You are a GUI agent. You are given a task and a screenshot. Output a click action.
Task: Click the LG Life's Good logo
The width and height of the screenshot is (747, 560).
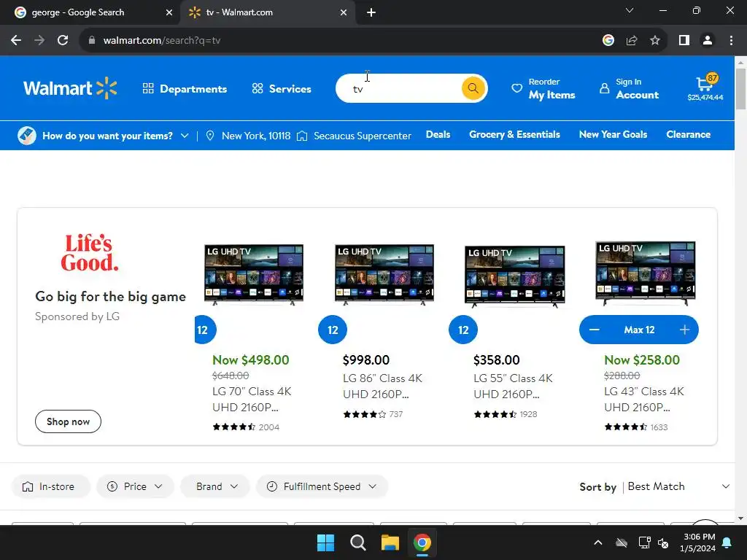pos(90,252)
